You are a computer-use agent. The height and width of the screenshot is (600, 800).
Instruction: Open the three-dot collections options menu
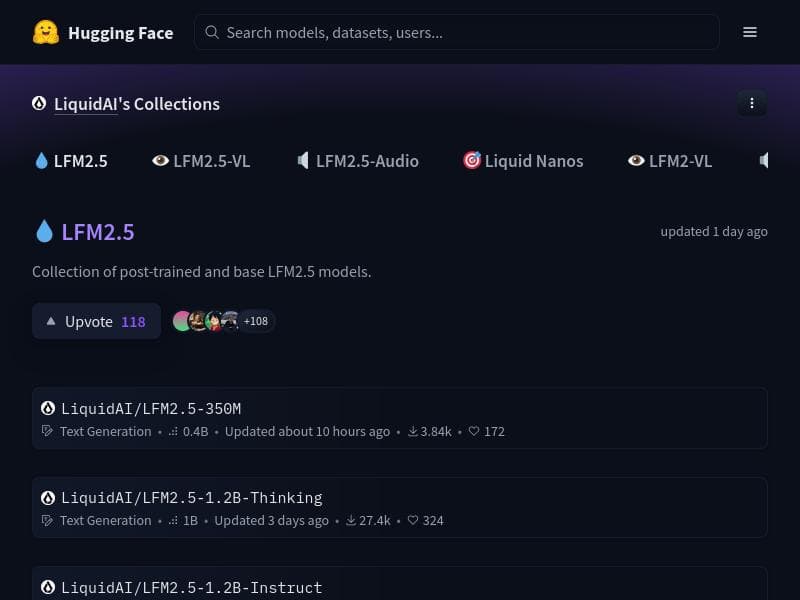coord(752,104)
